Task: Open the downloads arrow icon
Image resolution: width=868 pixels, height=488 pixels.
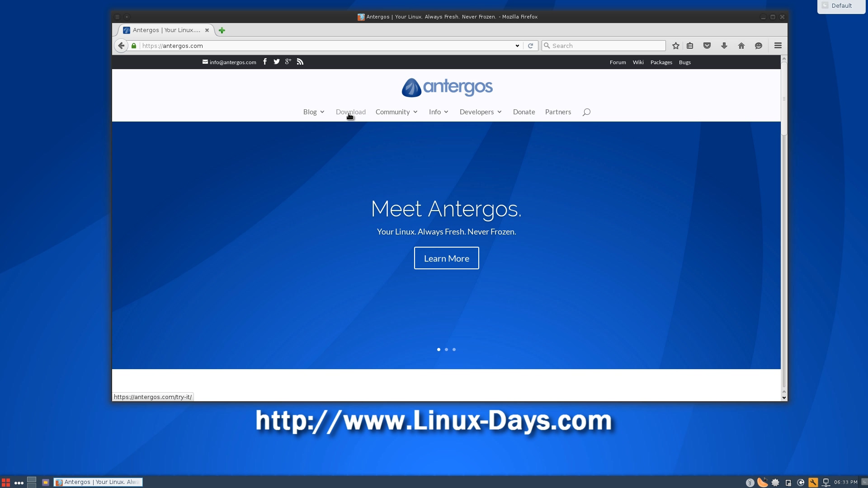Action: tap(724, 46)
